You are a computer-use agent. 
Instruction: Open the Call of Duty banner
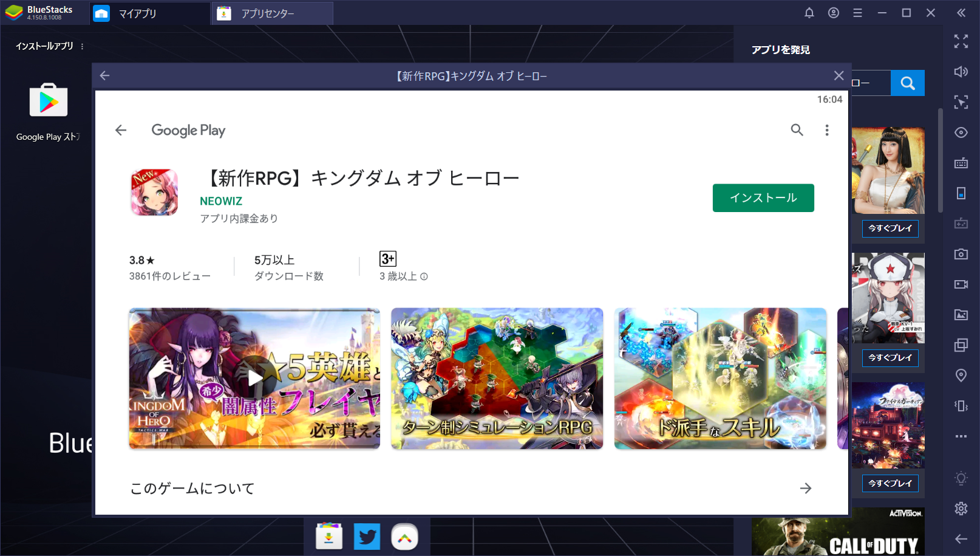[x=838, y=533]
